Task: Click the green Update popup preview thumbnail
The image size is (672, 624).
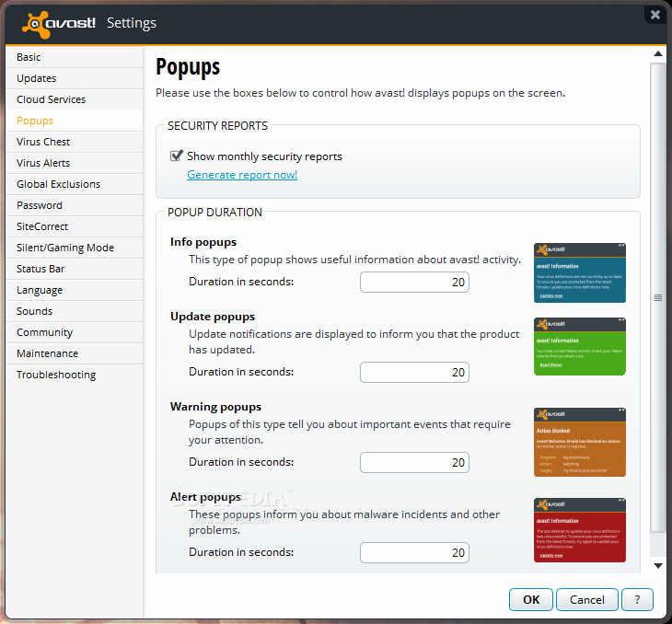Action: (x=580, y=346)
